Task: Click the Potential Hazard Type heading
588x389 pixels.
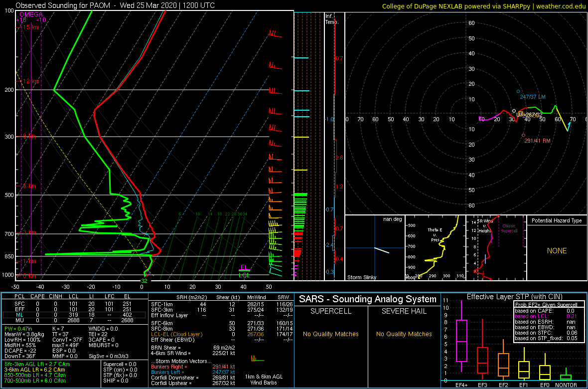Action: (x=557, y=221)
